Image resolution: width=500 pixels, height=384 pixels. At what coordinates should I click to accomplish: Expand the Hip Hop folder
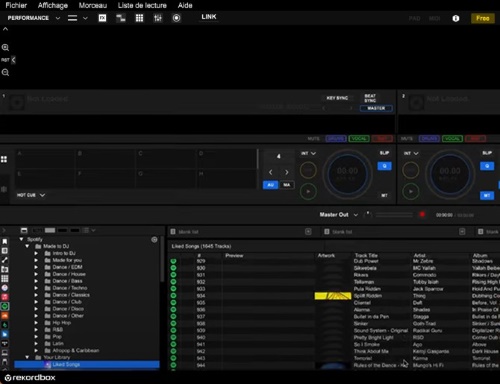pyautogui.click(x=36, y=323)
